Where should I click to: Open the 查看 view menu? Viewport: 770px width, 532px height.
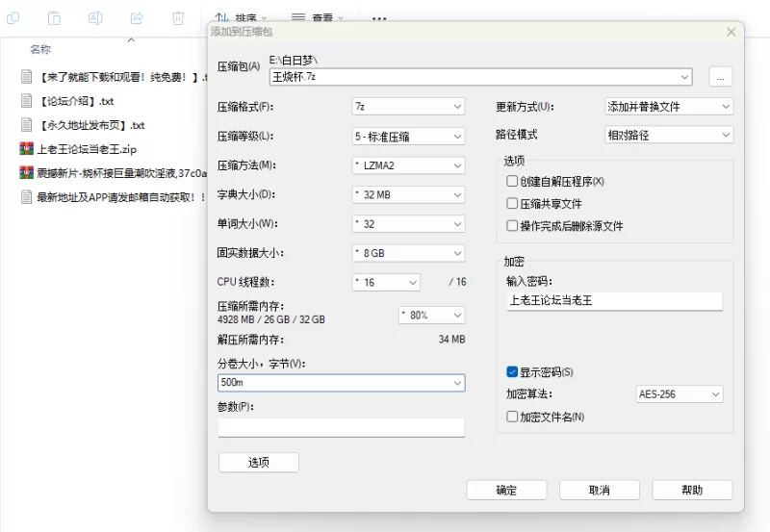[x=318, y=18]
